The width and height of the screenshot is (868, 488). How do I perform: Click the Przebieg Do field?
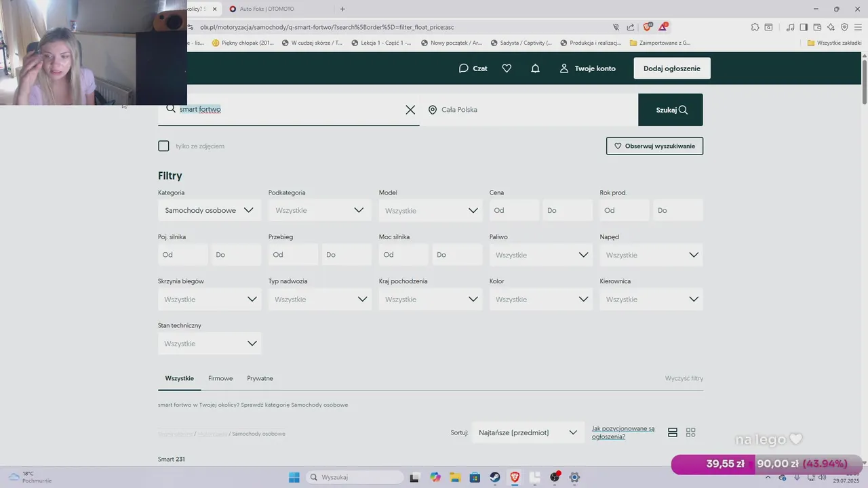pyautogui.click(x=347, y=255)
